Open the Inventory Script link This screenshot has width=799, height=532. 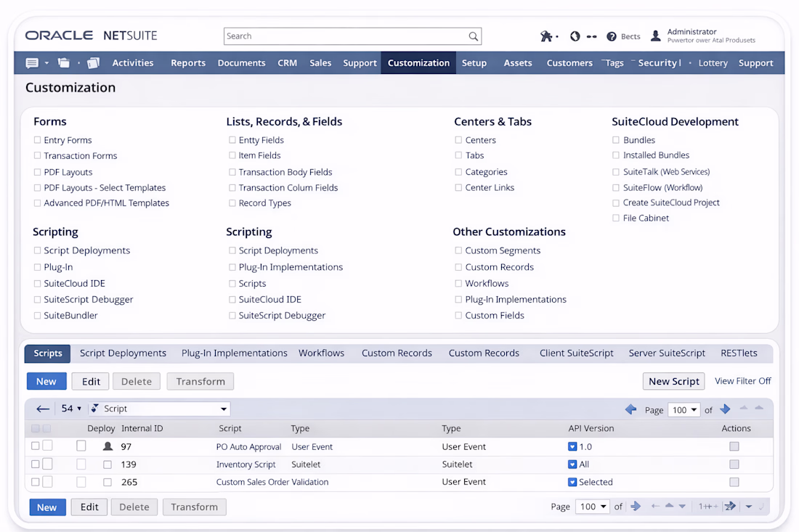[246, 465]
